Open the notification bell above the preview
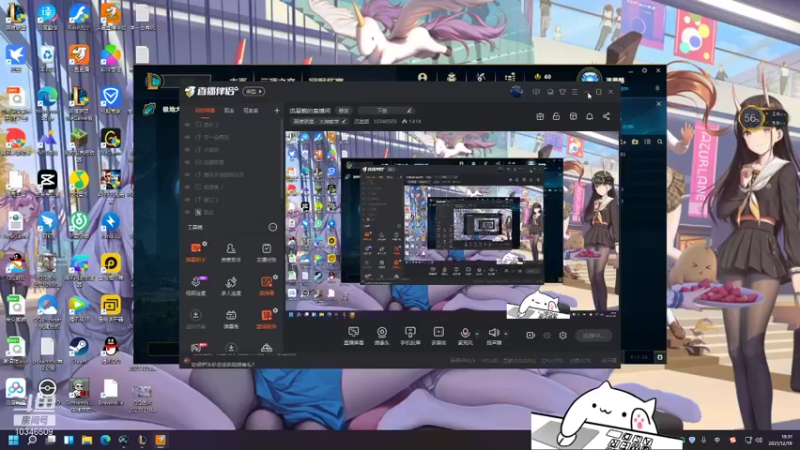Image resolution: width=800 pixels, height=450 pixels. coord(589,116)
